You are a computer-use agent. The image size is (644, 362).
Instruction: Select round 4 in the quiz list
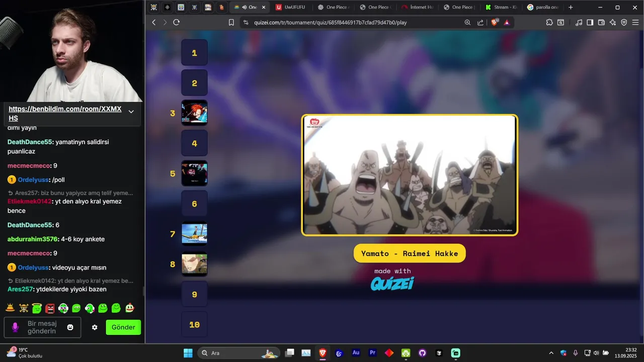pos(194,143)
